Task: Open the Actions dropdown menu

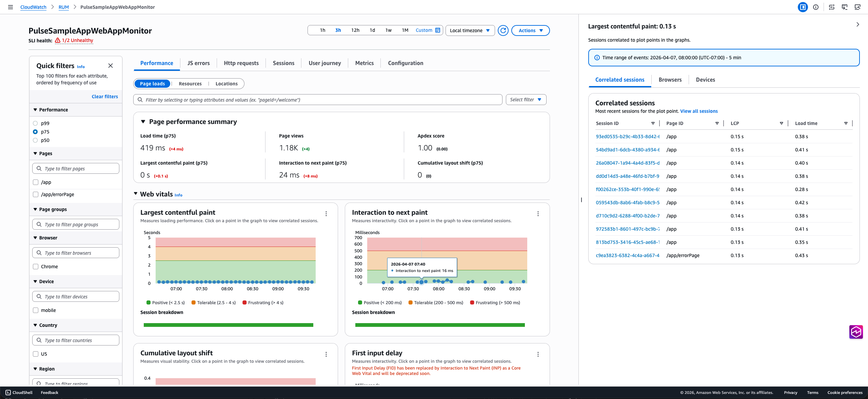Action: [x=530, y=30]
